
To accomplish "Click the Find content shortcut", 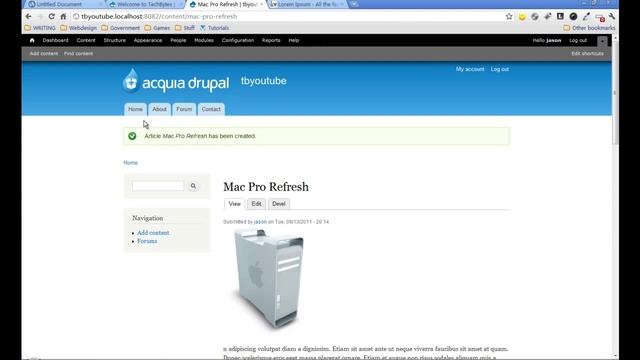I will (78, 53).
